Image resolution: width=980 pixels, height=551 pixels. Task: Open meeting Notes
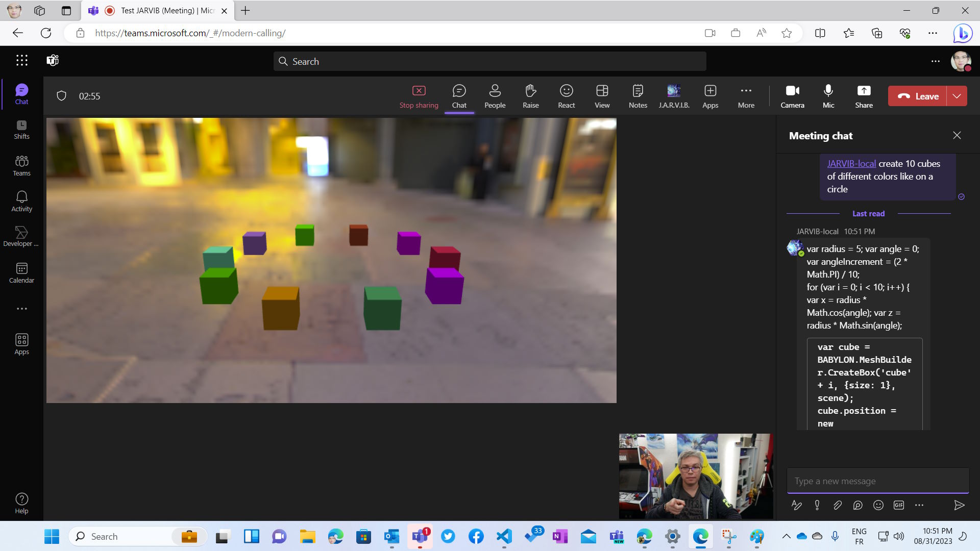pos(638,96)
